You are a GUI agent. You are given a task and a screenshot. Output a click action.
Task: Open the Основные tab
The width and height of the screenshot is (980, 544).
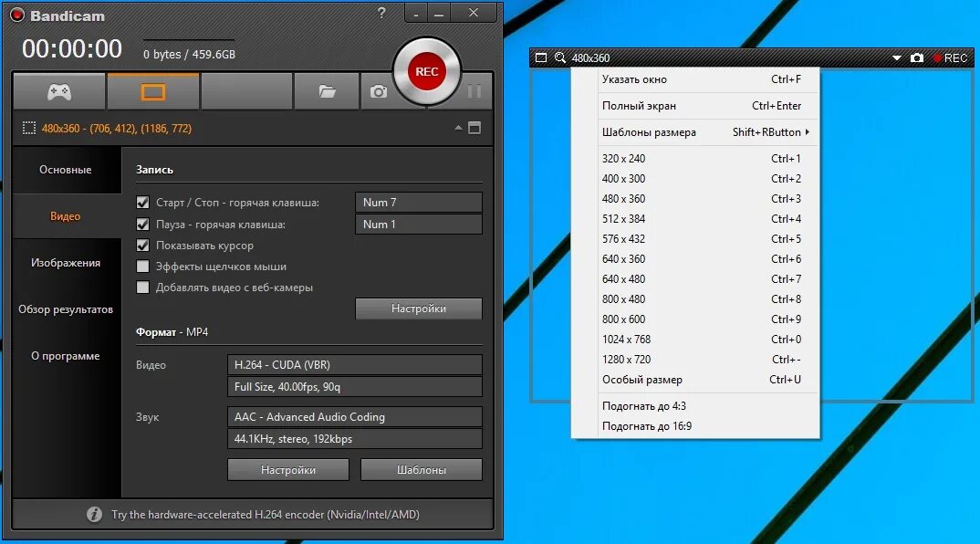pos(66,170)
